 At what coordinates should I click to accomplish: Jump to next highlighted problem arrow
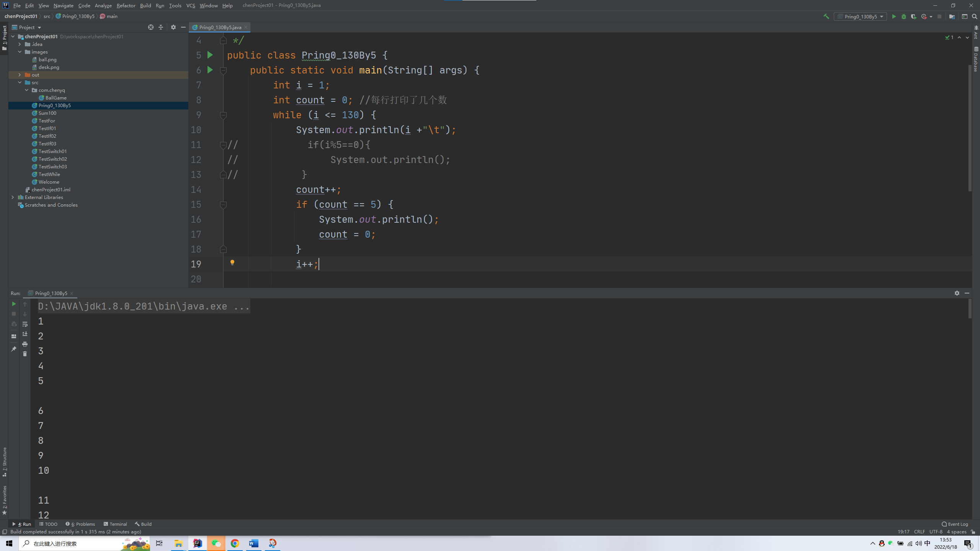[x=967, y=37]
